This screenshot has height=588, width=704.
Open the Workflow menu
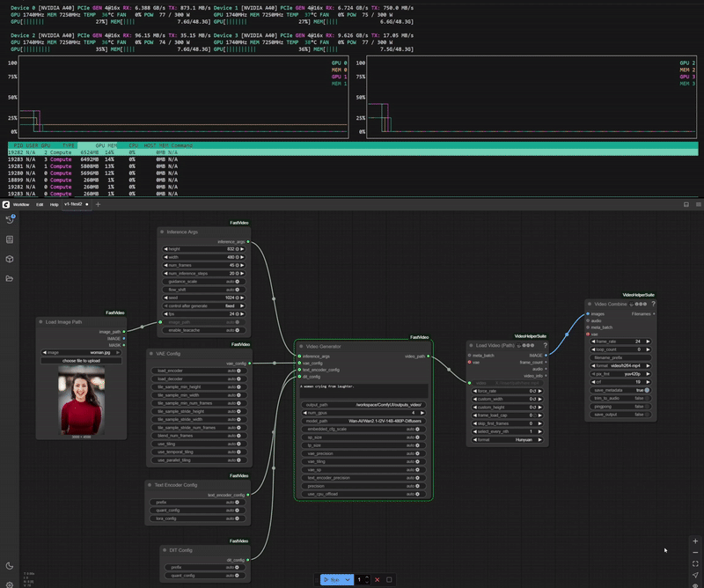click(x=20, y=204)
